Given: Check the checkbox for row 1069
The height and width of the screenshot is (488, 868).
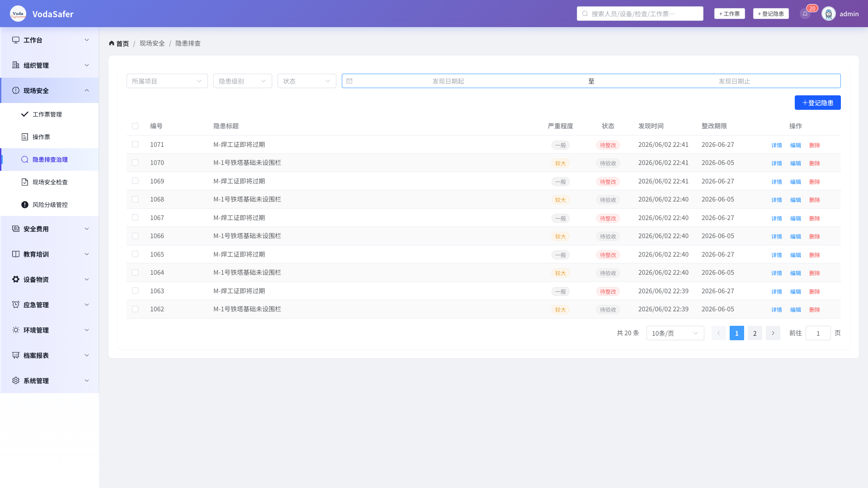Looking at the screenshot, I should 135,181.
